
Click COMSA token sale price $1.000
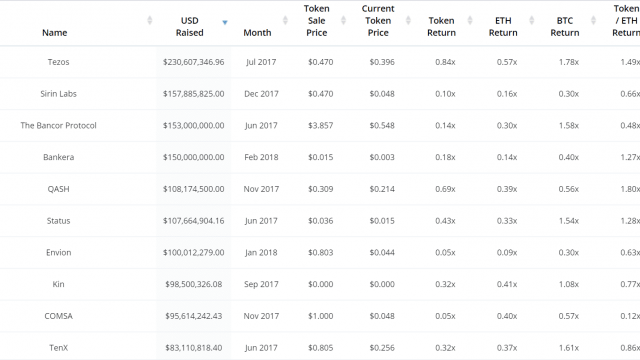click(320, 316)
